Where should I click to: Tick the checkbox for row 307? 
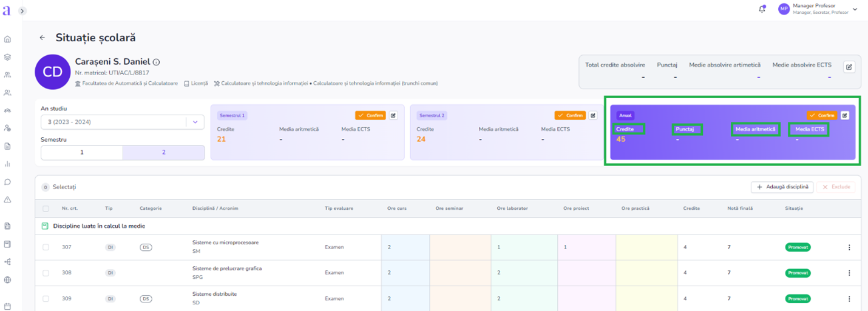pyautogui.click(x=46, y=247)
